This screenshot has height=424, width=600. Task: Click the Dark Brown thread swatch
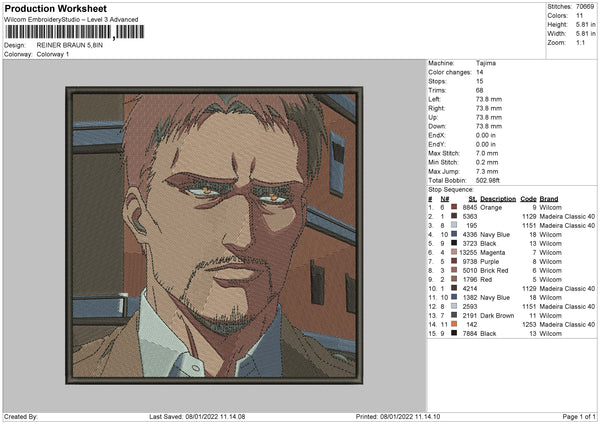coord(454,316)
